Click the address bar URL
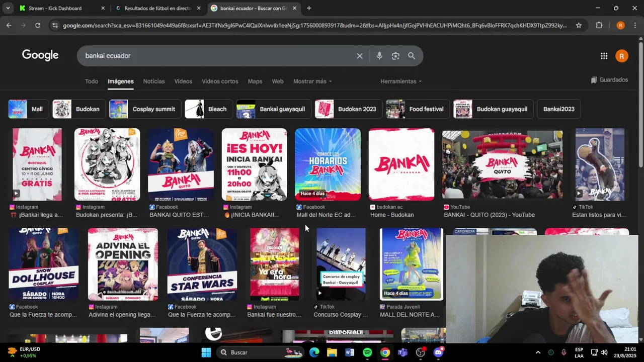The height and width of the screenshot is (362, 644). coord(314,26)
